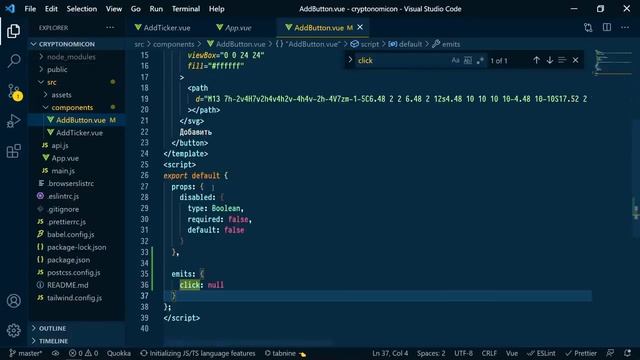Open the Run and Debug view
Screen dimensions: 640x360
click(x=13, y=121)
